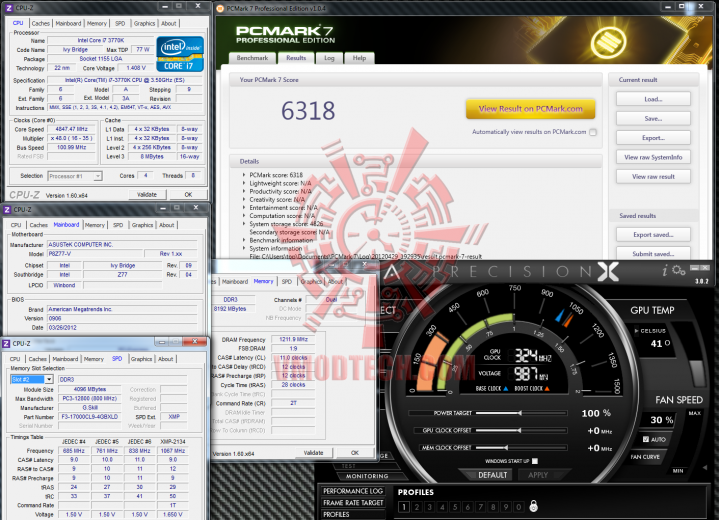Open Caches tab in top CPU-Z window
This screenshot has width=719, height=520.
pyautogui.click(x=40, y=23)
